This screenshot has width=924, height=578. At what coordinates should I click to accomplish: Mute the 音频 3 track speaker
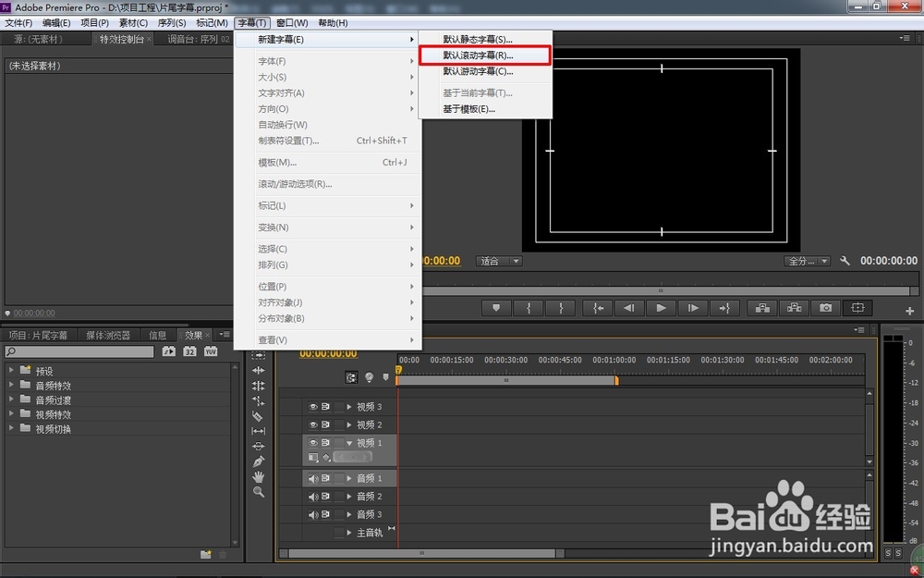click(x=313, y=515)
